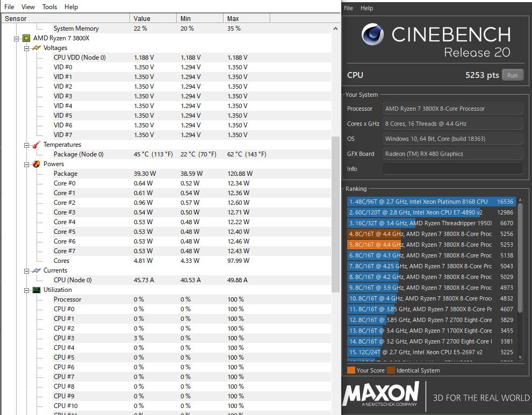
Task: Click the OS Windows 10 build field
Action: (452, 139)
